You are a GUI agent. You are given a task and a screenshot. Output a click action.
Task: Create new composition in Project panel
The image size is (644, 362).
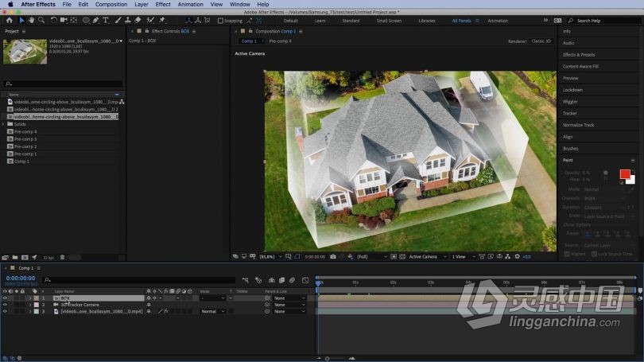pyautogui.click(x=25, y=258)
